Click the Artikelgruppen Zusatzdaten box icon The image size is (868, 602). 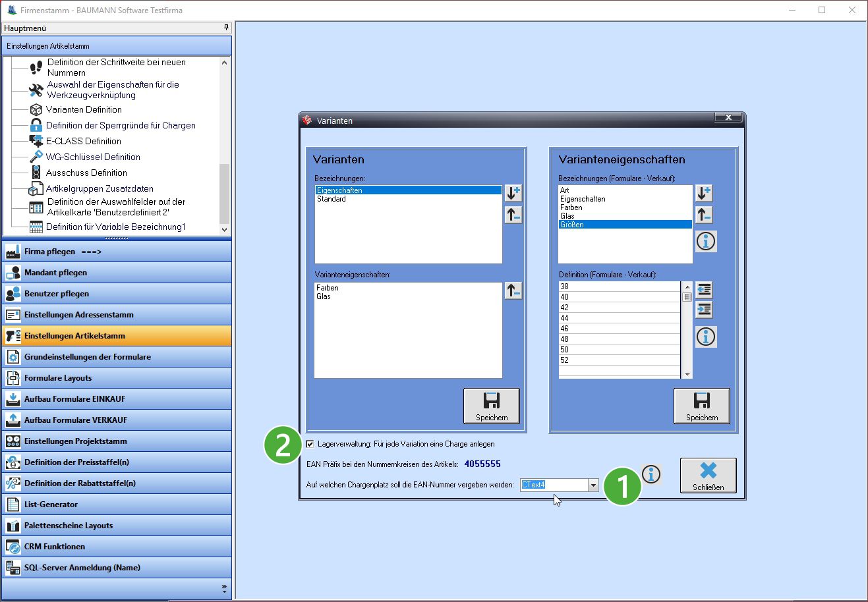coord(36,189)
